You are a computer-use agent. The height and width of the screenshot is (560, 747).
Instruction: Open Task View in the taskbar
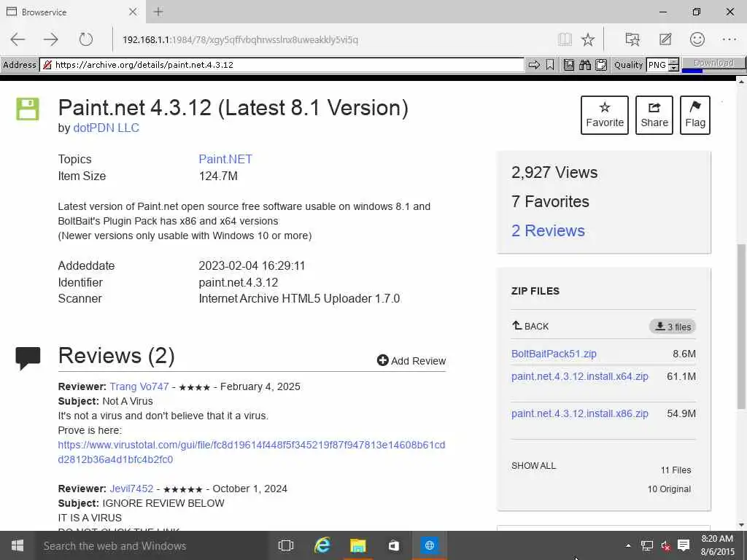pyautogui.click(x=286, y=545)
